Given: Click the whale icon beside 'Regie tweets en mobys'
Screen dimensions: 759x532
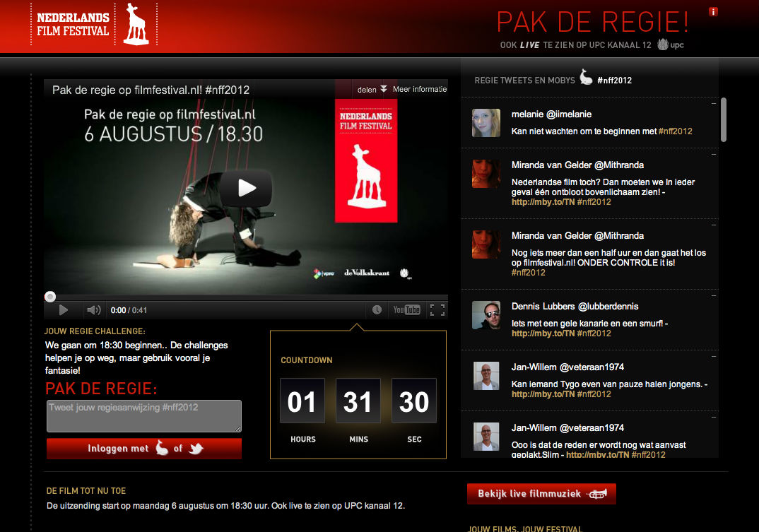Looking at the screenshot, I should pyautogui.click(x=586, y=78).
